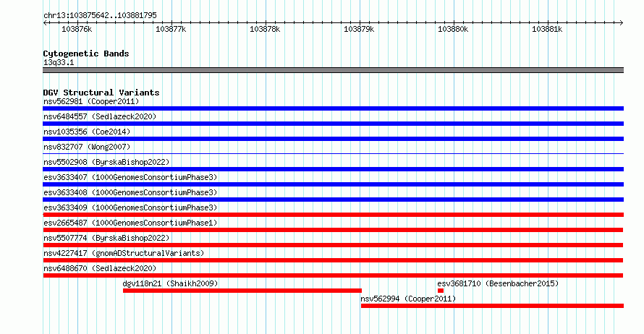The width and height of the screenshot is (644, 334).
Task: Click the nsv5502908 (ByrskaBishop2022) label
Action: click(x=106, y=162)
